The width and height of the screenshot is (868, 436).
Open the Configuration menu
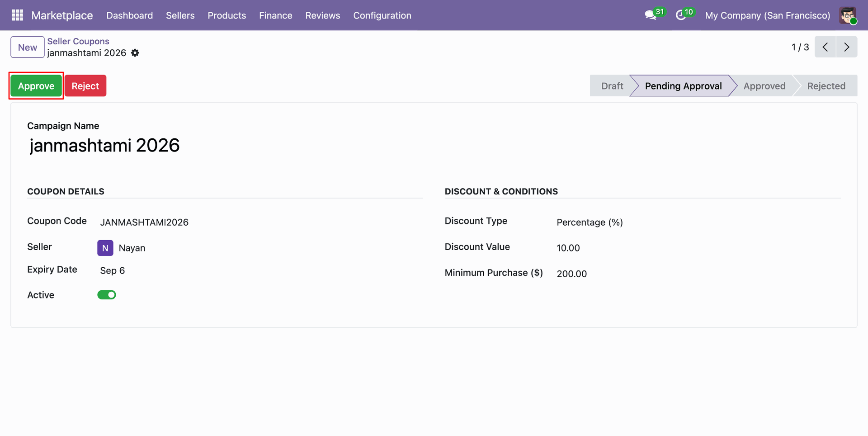tap(382, 15)
